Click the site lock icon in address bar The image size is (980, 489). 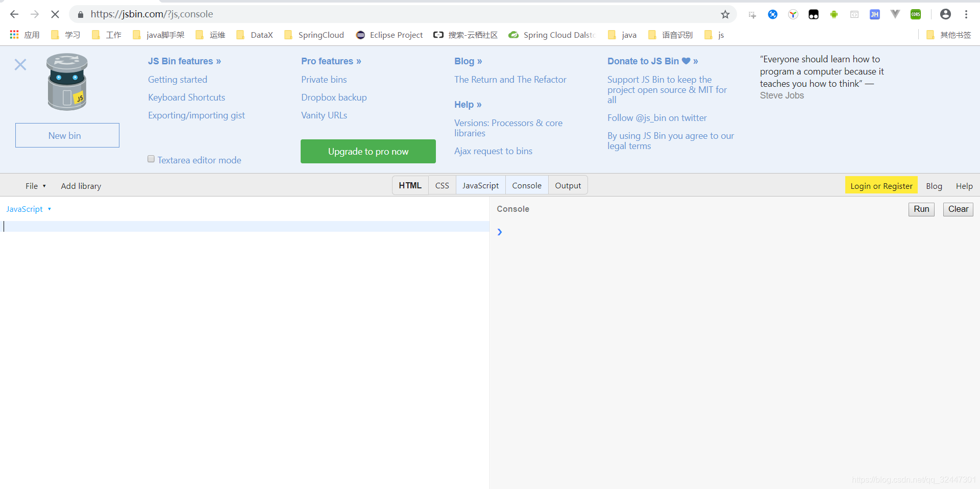click(80, 14)
